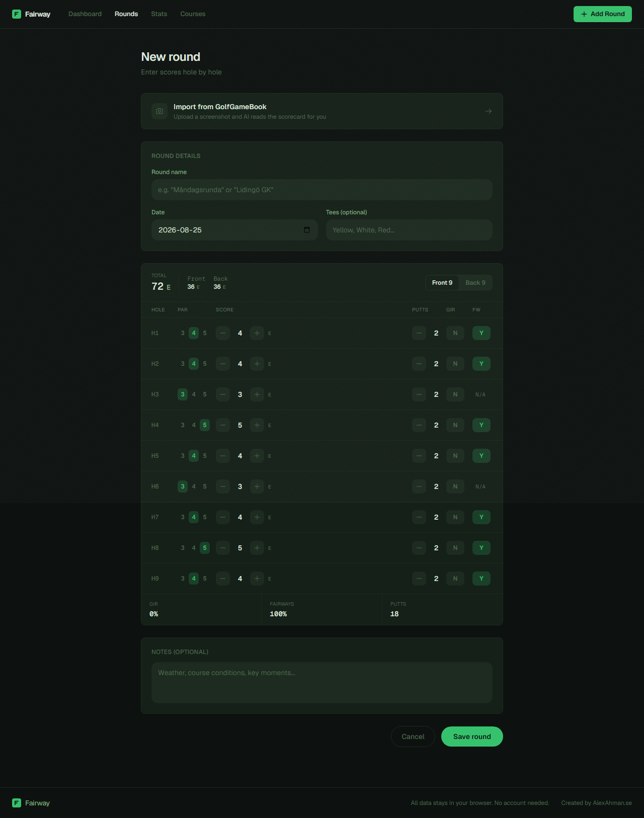Decrease the H5 score with minus icon
This screenshot has width=644, height=818.
[223, 456]
